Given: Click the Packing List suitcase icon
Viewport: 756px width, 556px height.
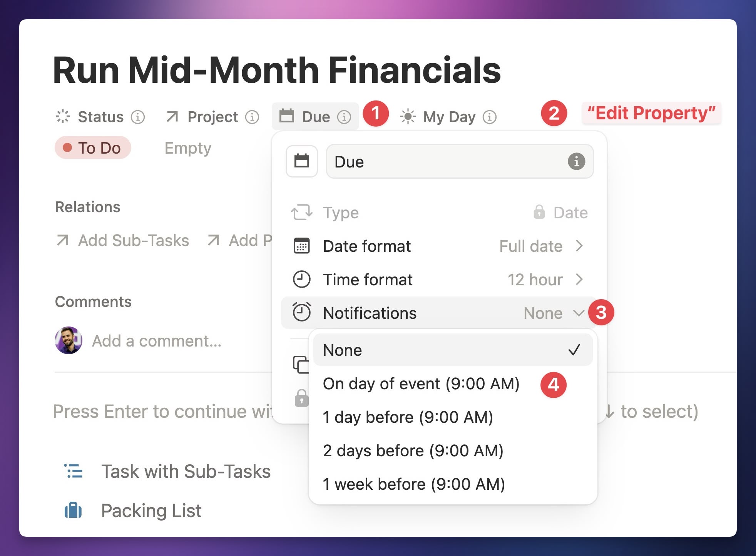Looking at the screenshot, I should [x=73, y=511].
